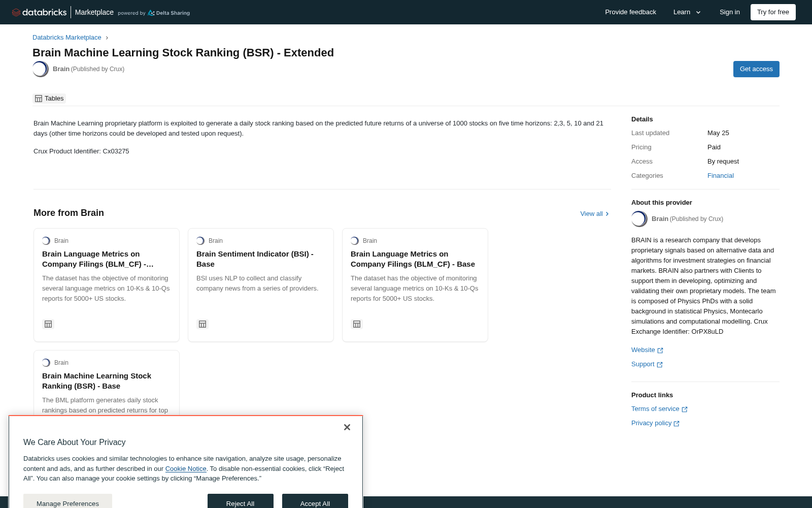Image resolution: width=812 pixels, height=508 pixels.
Task: Click table icon on BSI Base card
Action: tap(202, 324)
